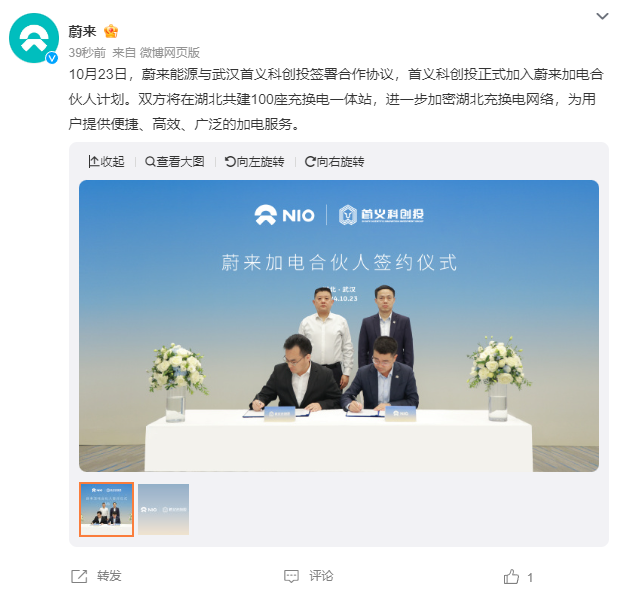
Task: Click the expanded signing ceremony photo
Action: coord(339,325)
